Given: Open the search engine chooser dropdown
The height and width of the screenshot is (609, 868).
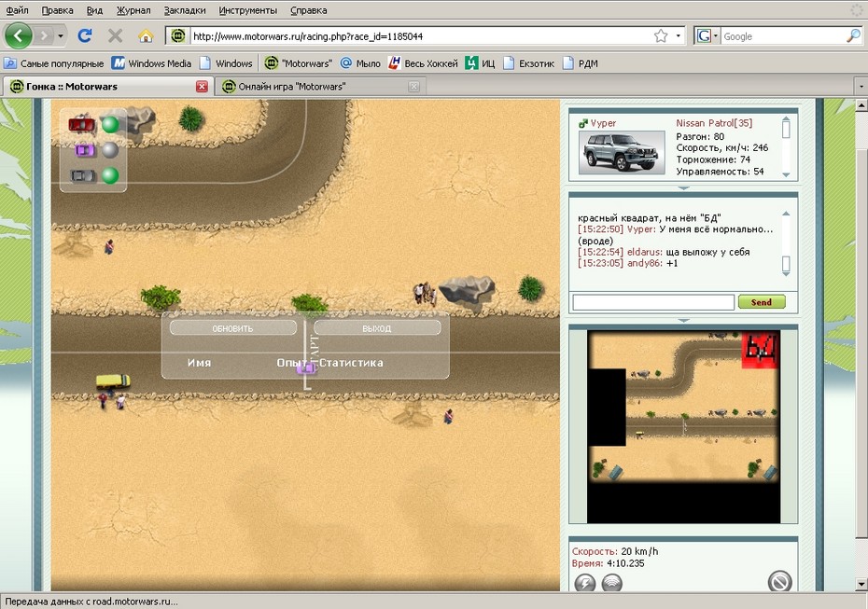Looking at the screenshot, I should (x=715, y=36).
